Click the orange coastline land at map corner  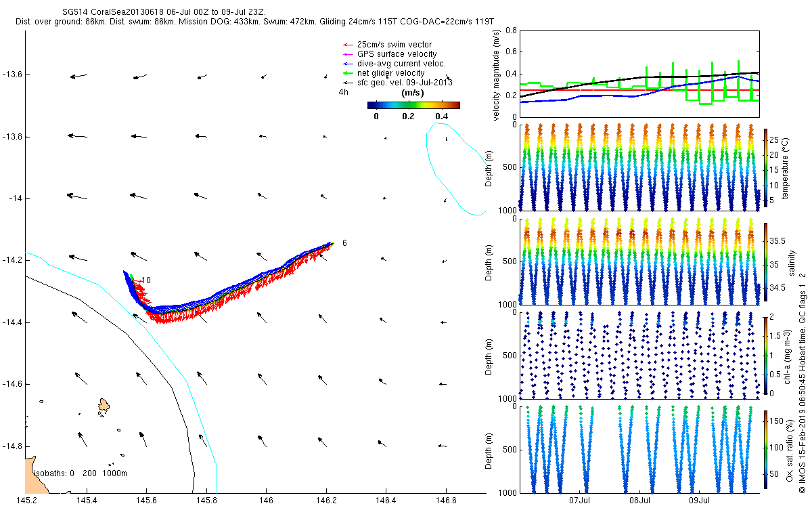34,476
